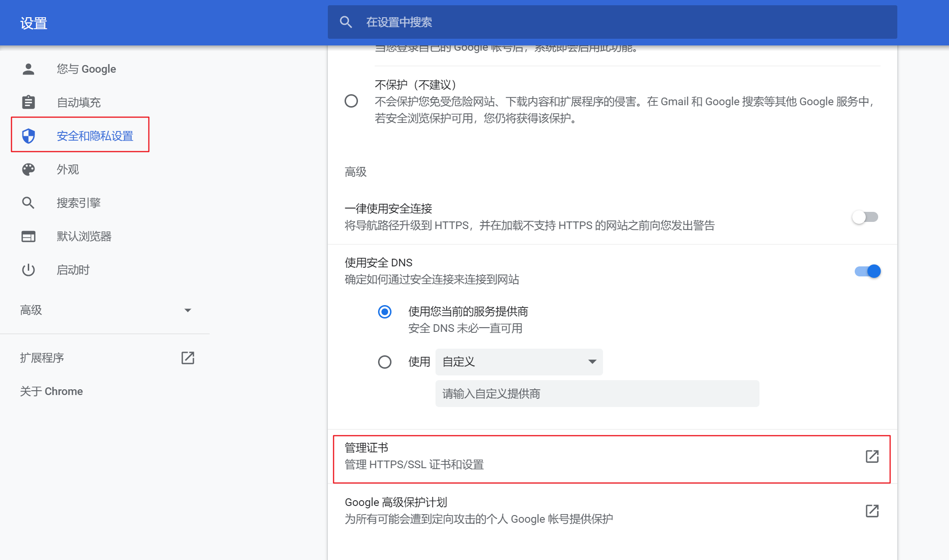Open the 扩展程序 page

(x=42, y=358)
